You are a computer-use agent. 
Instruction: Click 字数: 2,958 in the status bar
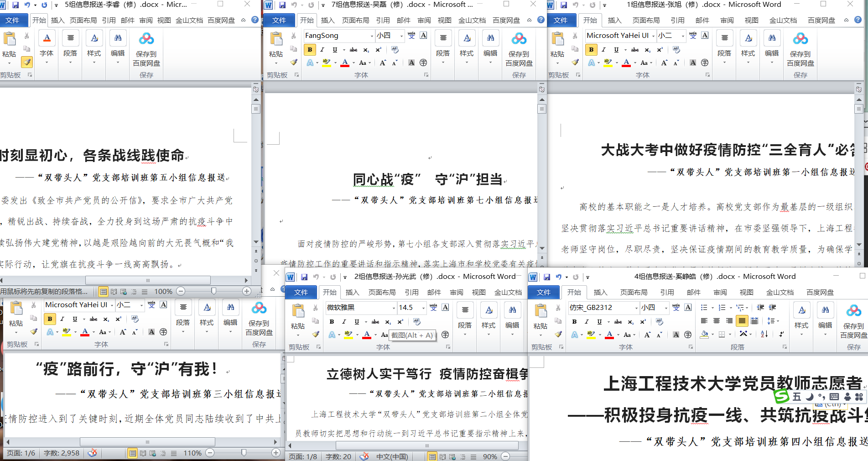tap(62, 453)
